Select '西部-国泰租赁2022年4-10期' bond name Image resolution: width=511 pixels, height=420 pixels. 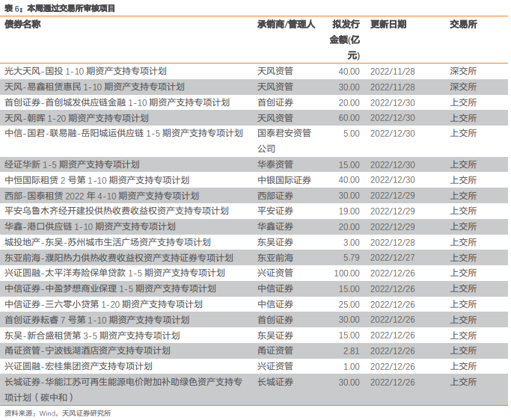[x=102, y=196]
